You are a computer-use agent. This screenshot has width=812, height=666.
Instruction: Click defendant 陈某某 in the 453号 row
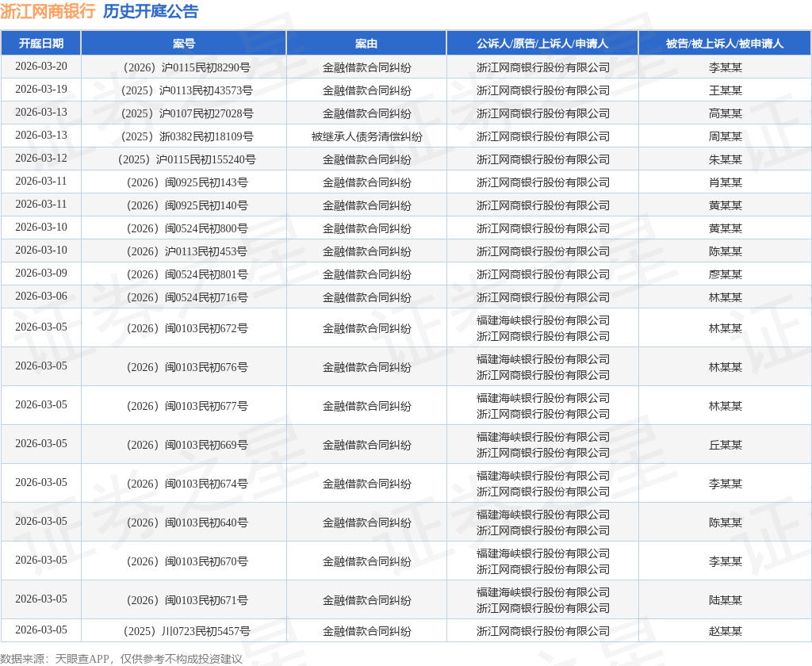click(725, 251)
